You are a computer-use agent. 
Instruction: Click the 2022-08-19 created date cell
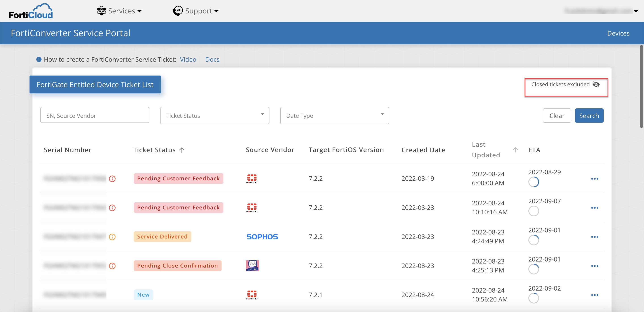click(x=417, y=179)
